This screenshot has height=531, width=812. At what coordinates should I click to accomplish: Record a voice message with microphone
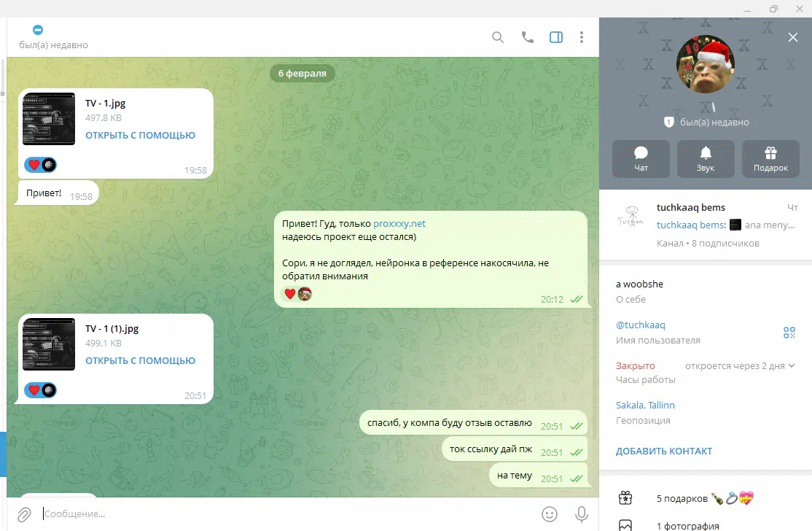pos(582,514)
